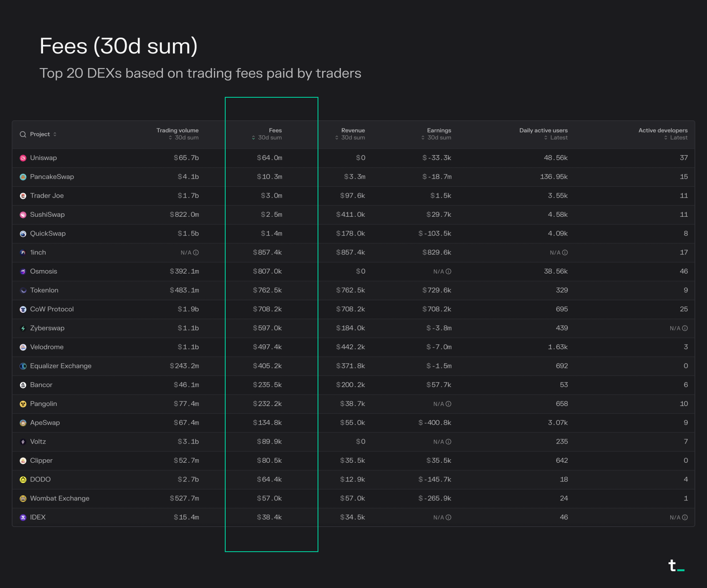
Task: Click the QuickSwap logo icon
Action: pos(23,234)
